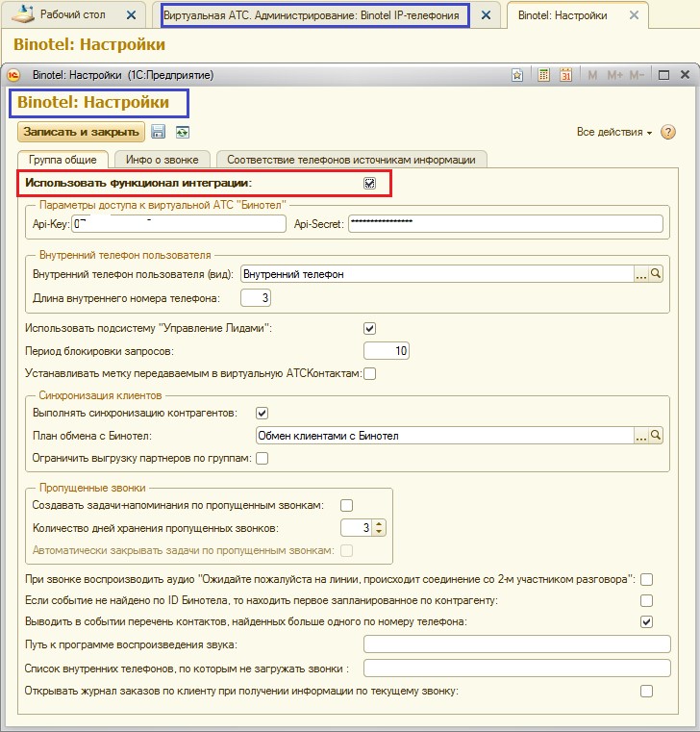Increase Количество дней хранения with up arrow
This screenshot has width=700, height=732.
[x=379, y=524]
